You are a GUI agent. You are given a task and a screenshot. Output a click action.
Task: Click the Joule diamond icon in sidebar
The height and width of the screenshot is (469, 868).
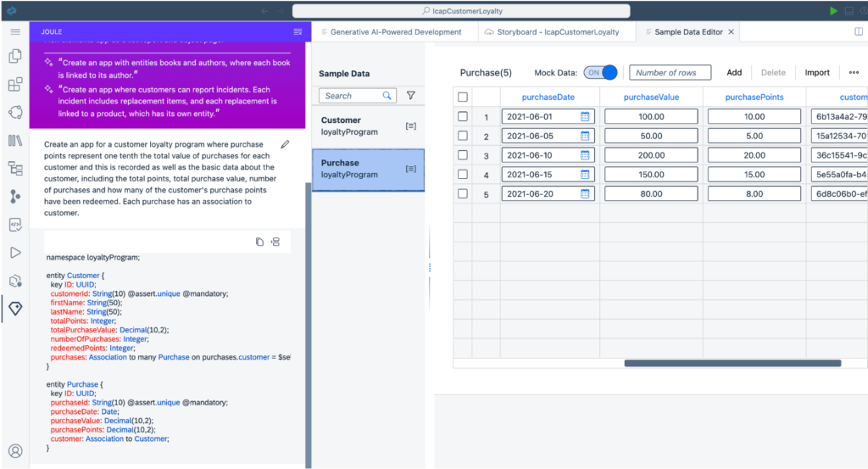(x=14, y=308)
